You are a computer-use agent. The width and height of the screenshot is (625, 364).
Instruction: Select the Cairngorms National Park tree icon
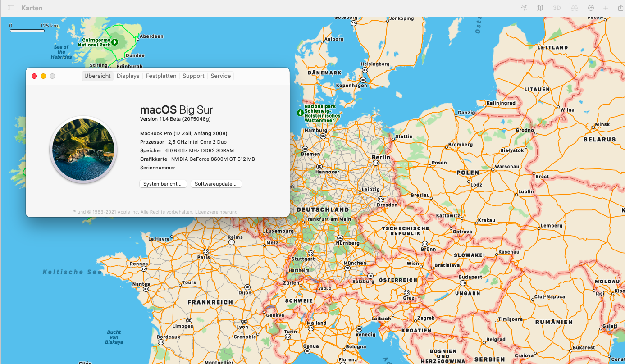click(115, 42)
